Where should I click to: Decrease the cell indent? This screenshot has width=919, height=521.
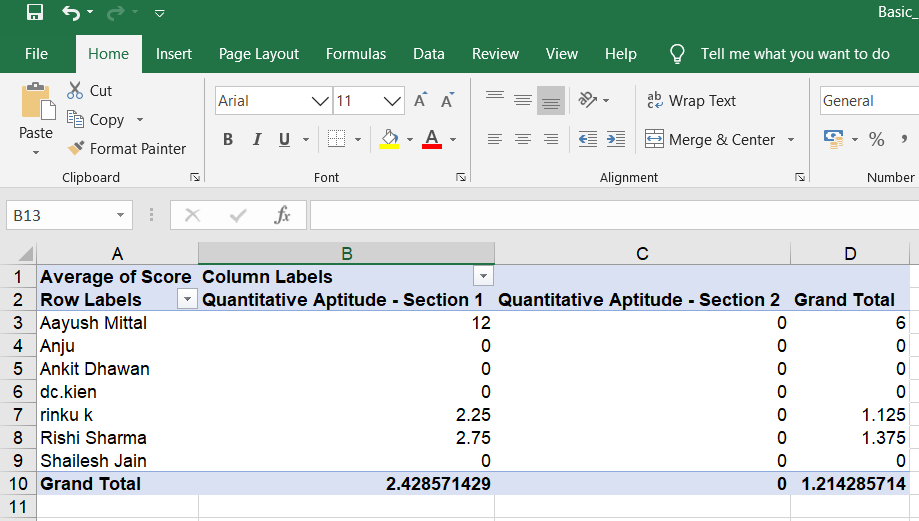(587, 139)
